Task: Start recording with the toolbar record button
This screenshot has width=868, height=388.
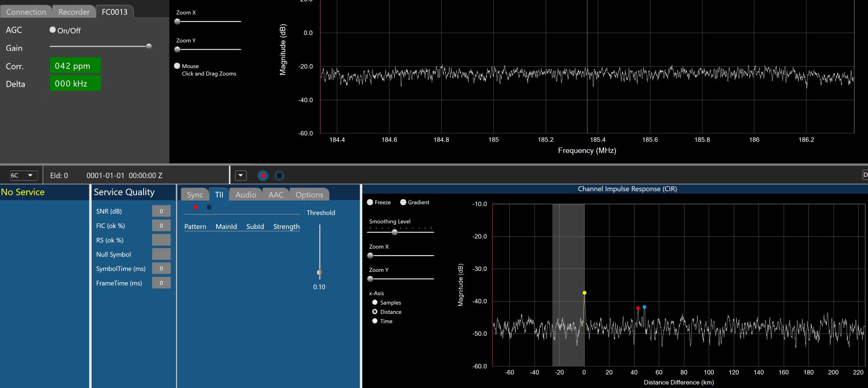Action: pyautogui.click(x=263, y=176)
